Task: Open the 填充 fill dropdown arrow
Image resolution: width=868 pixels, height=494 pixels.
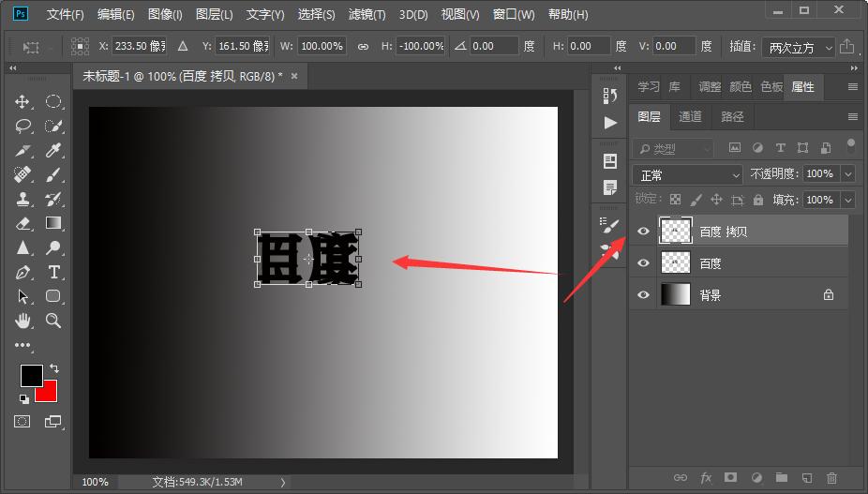Action: pyautogui.click(x=848, y=200)
